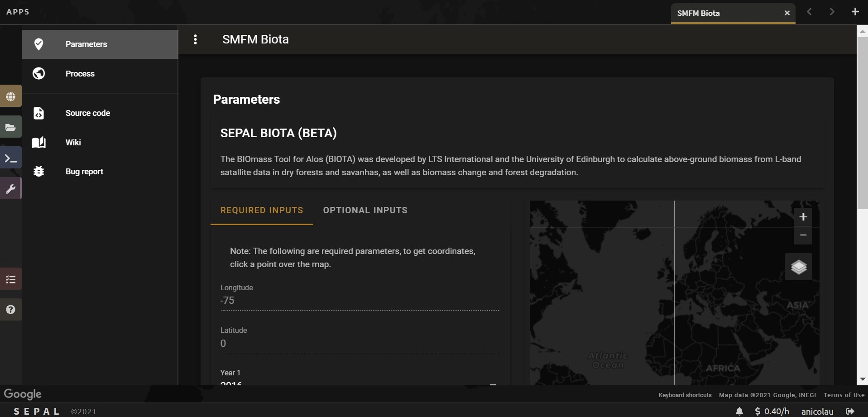Switch to the Optional Inputs tab
This screenshot has width=868, height=417.
365,211
